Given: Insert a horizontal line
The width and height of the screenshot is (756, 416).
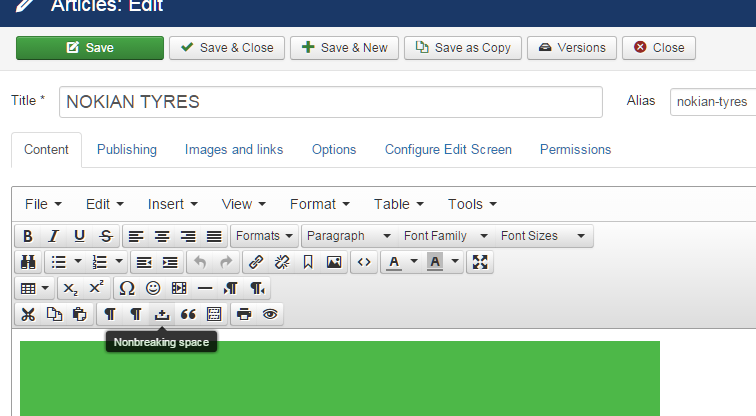Looking at the screenshot, I should [x=205, y=288].
